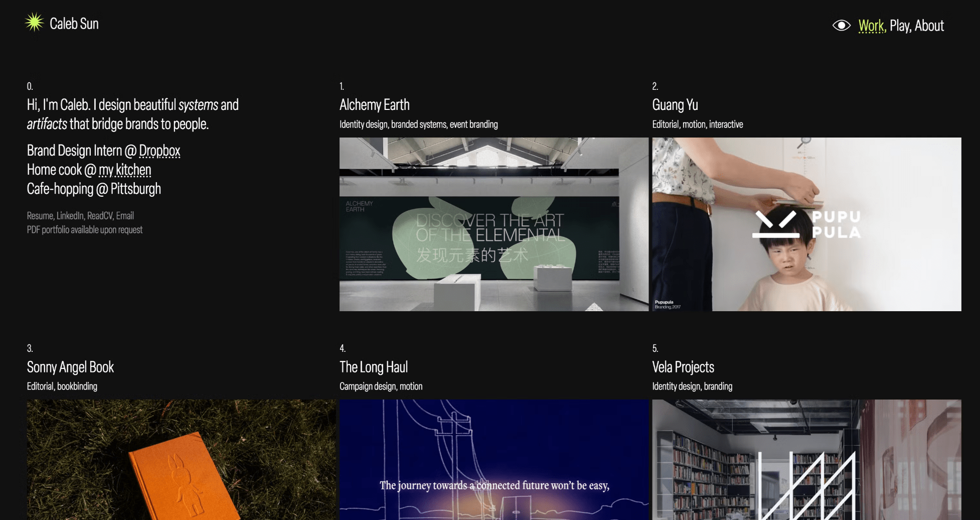980x520 pixels.
Task: Open the my kitchen link
Action: (125, 170)
